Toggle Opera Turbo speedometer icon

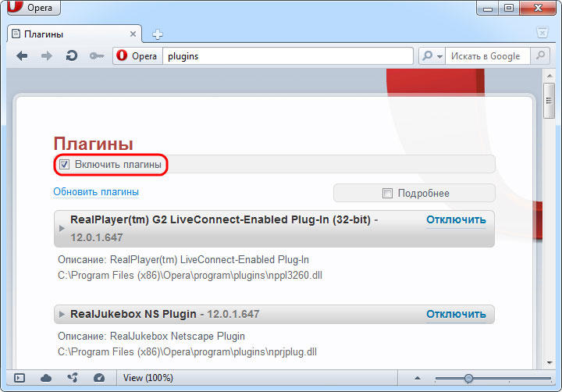click(98, 378)
